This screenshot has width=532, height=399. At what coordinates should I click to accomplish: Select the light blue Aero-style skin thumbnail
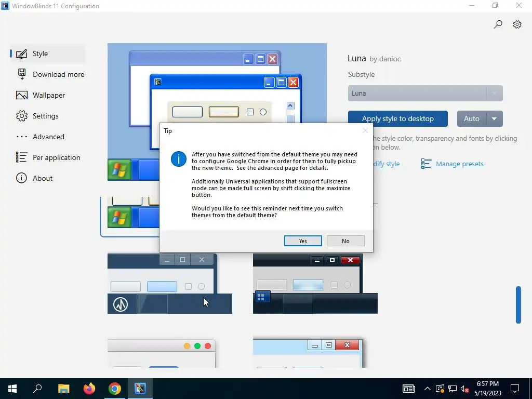point(308,353)
